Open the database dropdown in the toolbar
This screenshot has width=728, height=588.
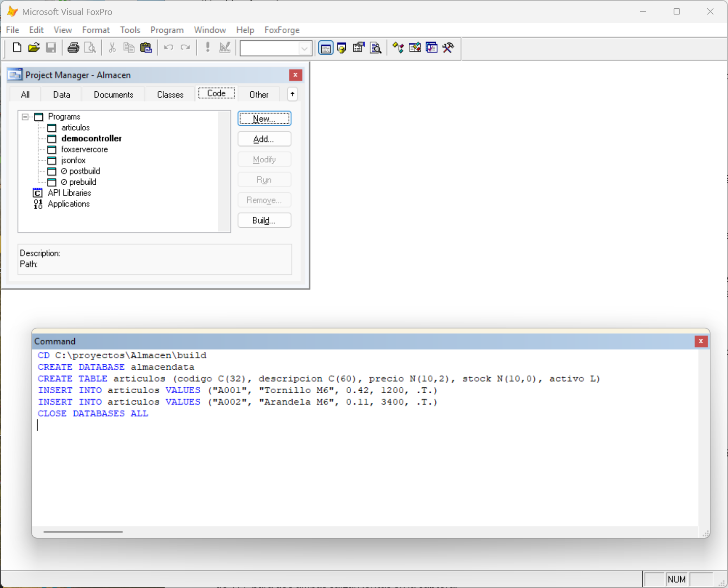click(304, 49)
